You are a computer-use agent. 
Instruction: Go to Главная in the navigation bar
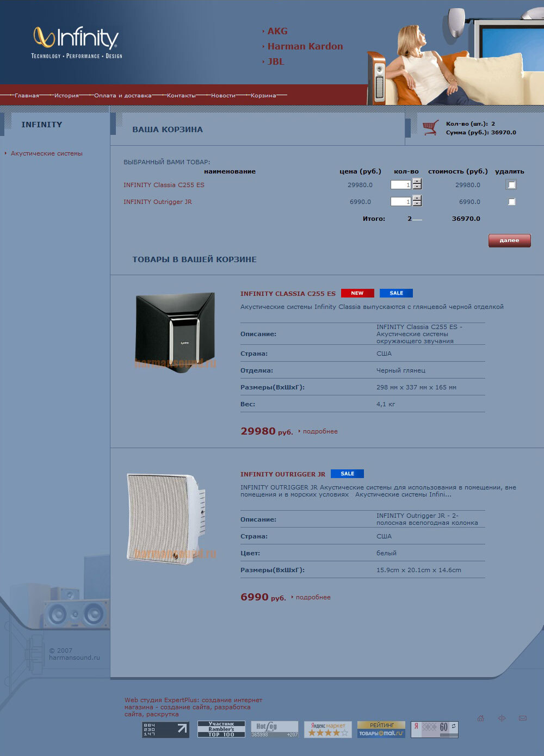click(x=27, y=96)
